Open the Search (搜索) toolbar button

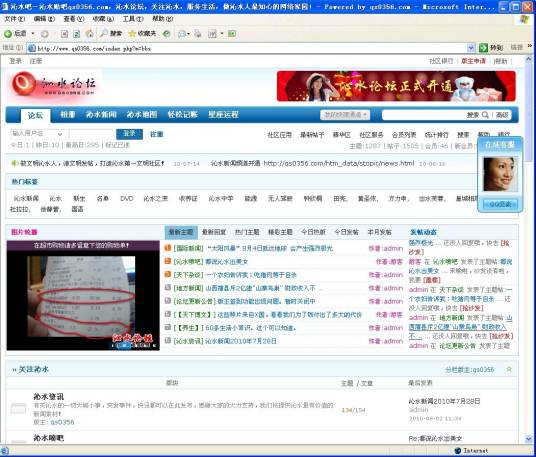click(111, 33)
